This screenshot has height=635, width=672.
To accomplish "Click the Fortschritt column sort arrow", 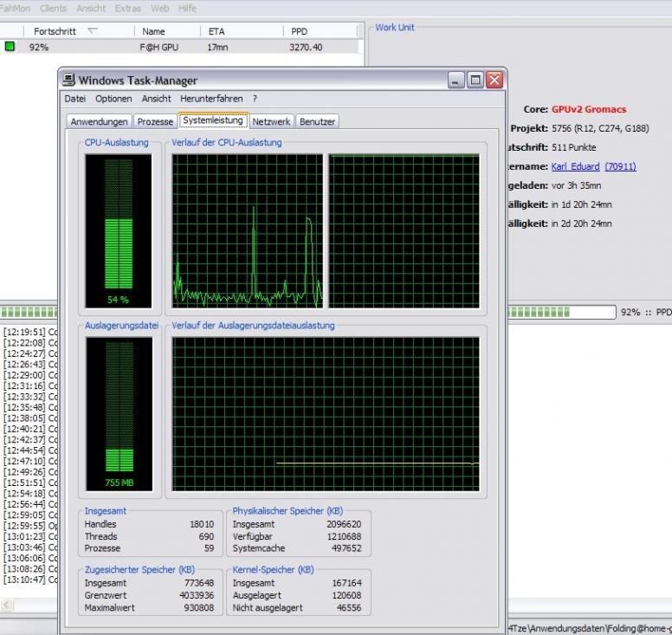I will pyautogui.click(x=93, y=30).
